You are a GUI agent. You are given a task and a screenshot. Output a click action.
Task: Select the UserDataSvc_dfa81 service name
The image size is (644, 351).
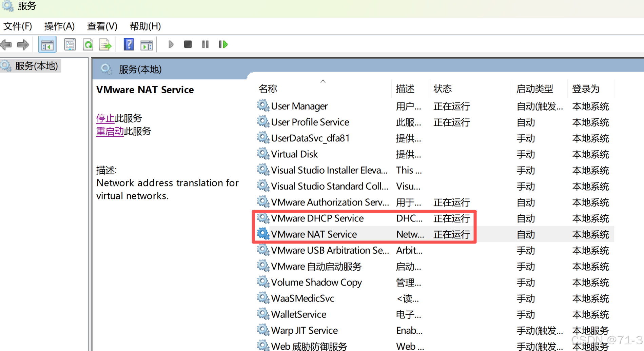[310, 138]
